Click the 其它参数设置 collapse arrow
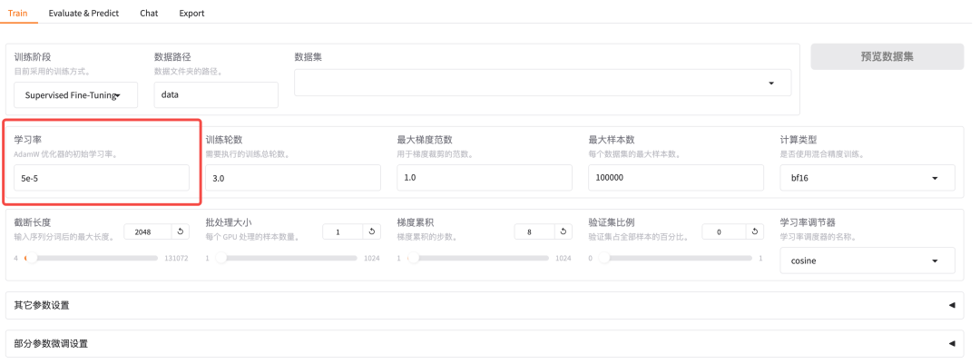Screen dimensions: 980x364 [952, 305]
